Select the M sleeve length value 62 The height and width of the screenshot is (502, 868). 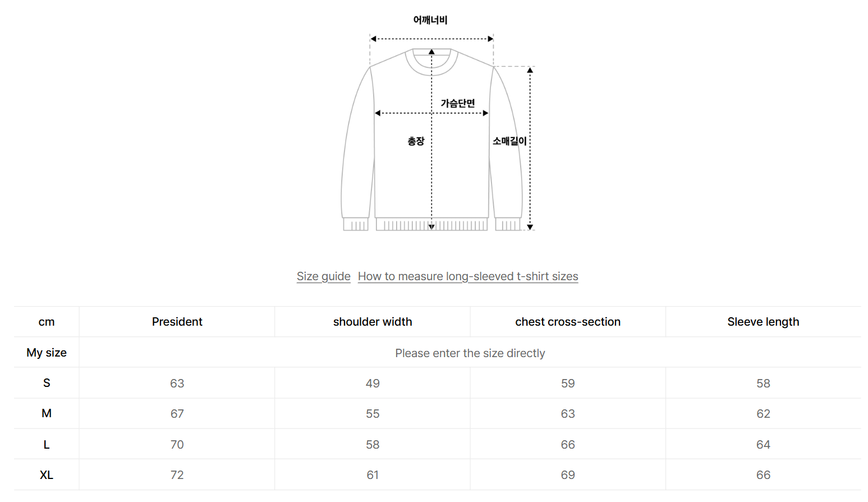pyautogui.click(x=763, y=414)
